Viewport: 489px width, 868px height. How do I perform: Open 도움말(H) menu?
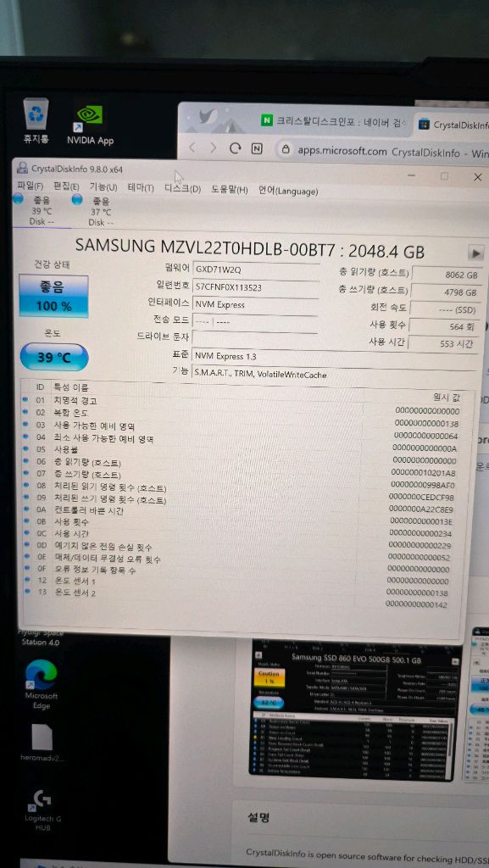[x=229, y=190]
